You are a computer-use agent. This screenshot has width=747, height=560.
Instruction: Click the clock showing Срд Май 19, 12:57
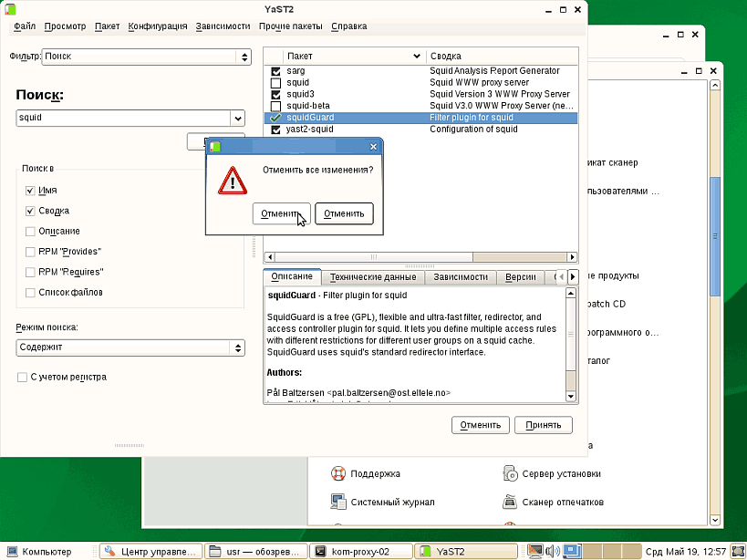(x=686, y=552)
